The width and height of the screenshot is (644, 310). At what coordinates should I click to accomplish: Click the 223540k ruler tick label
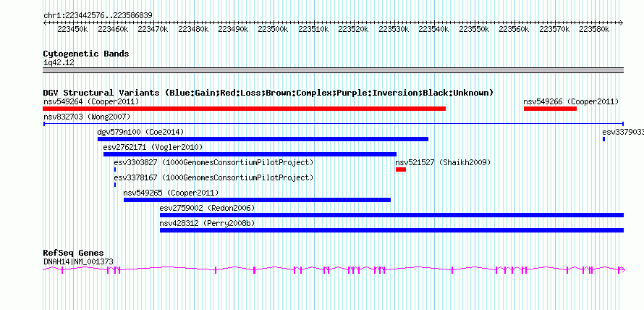(434, 30)
